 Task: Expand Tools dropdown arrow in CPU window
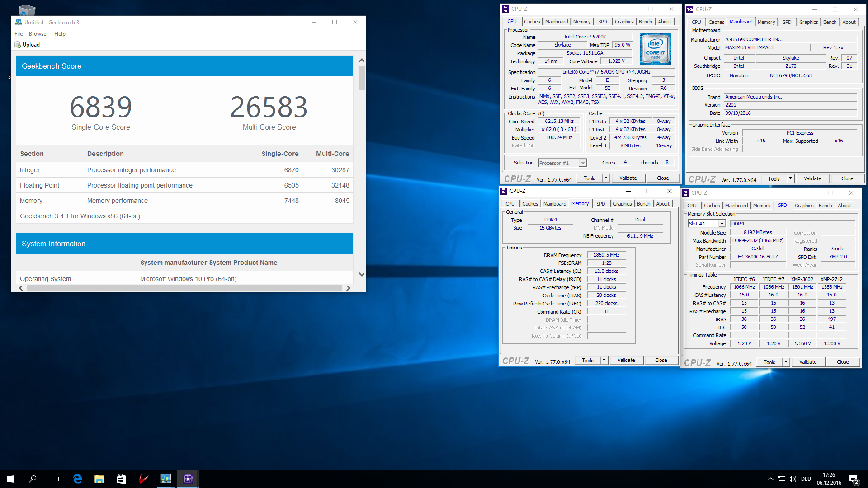pyautogui.click(x=606, y=178)
